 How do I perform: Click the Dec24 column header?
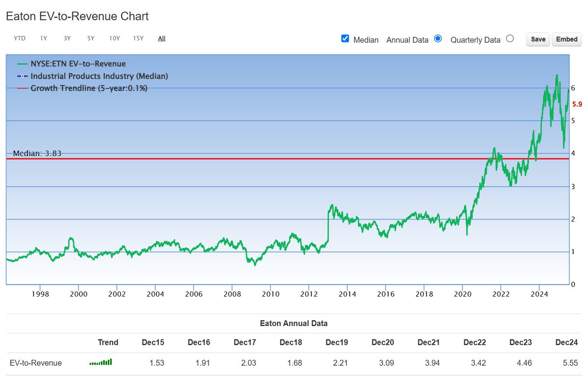point(566,342)
